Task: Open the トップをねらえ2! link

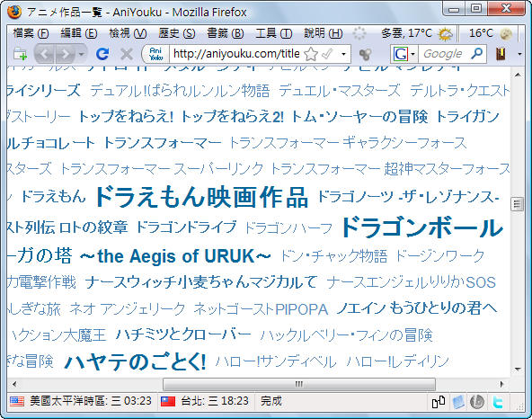Action: (232, 117)
